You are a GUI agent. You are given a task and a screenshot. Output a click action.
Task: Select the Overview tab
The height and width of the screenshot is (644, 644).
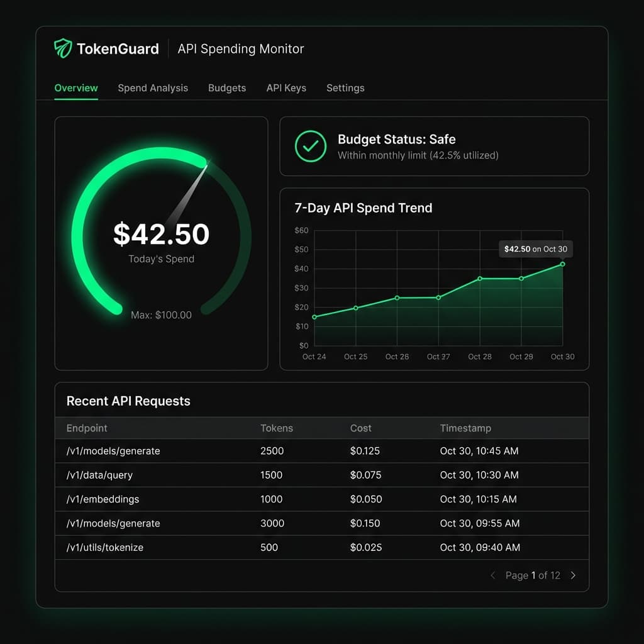(75, 88)
